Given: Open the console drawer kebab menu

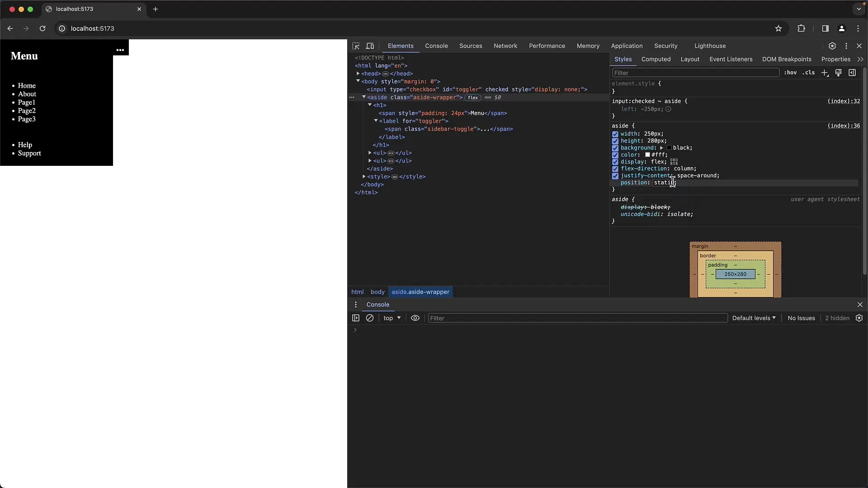Looking at the screenshot, I should (x=356, y=305).
